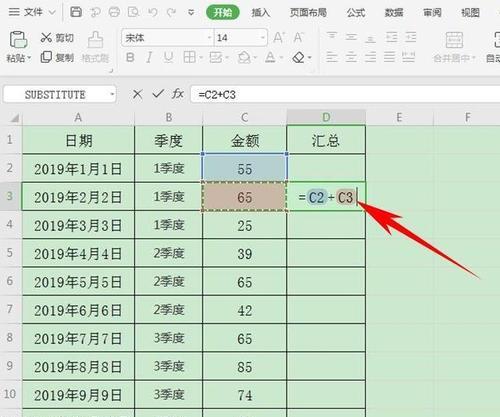Click the undo arrow icon
Viewport: 500px width, 417px height.
[x=153, y=13]
